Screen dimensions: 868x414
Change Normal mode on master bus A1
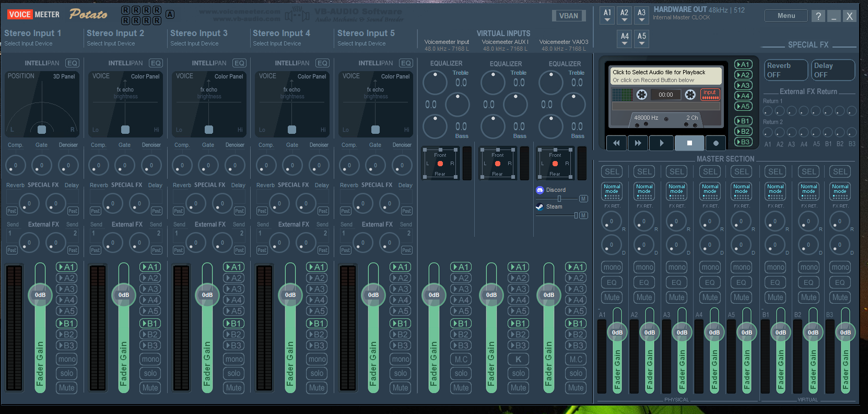point(612,191)
